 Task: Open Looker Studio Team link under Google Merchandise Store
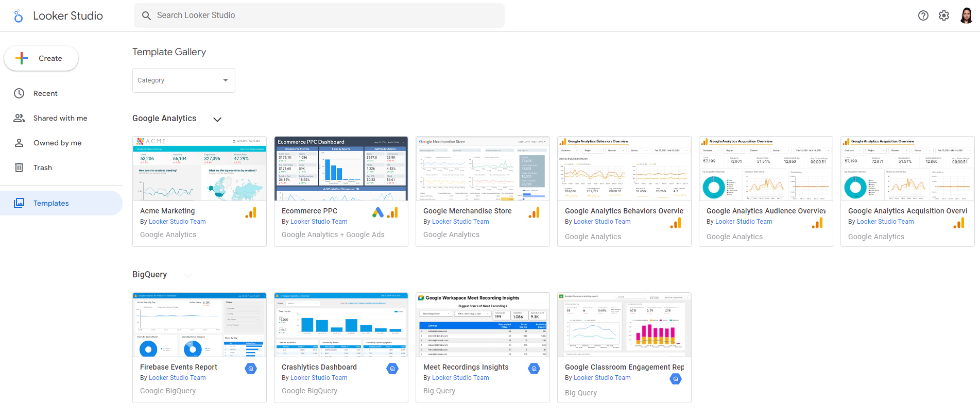click(x=460, y=222)
